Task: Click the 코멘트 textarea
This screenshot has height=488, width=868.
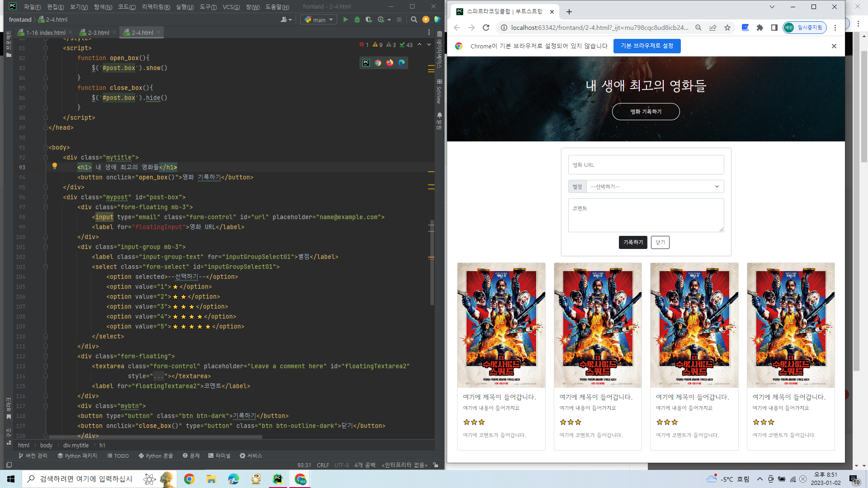Action: coord(646,216)
